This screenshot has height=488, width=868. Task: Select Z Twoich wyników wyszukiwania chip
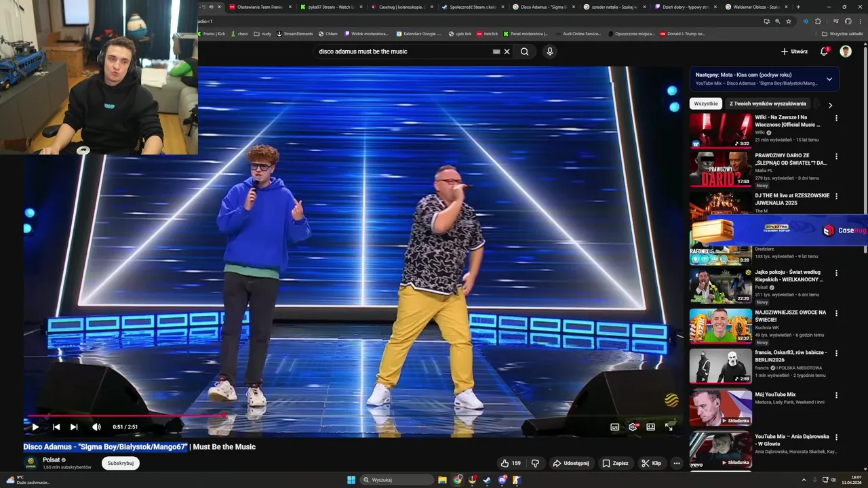point(768,104)
